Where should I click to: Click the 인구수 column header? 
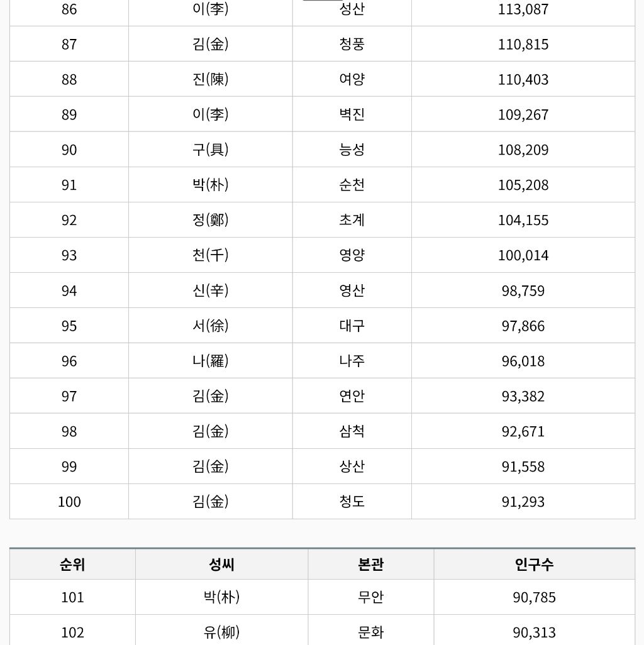[x=534, y=565]
